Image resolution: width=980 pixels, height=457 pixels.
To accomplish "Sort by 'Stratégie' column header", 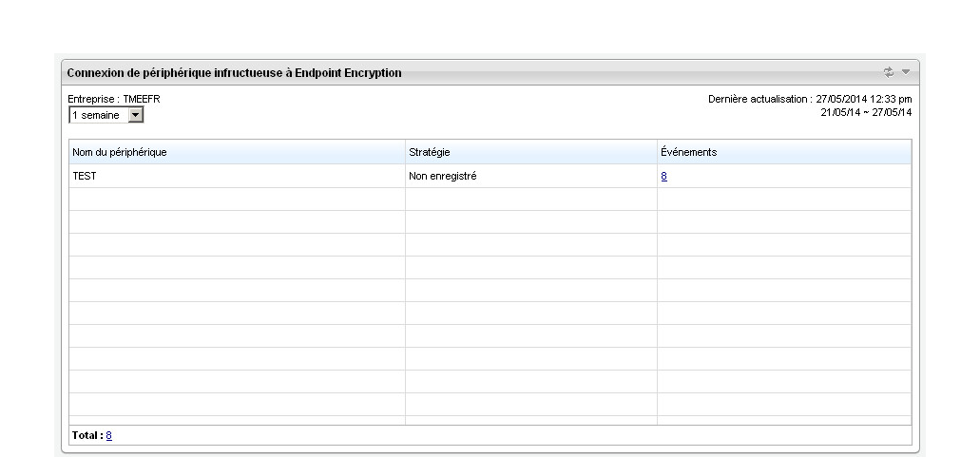I will 429,152.
